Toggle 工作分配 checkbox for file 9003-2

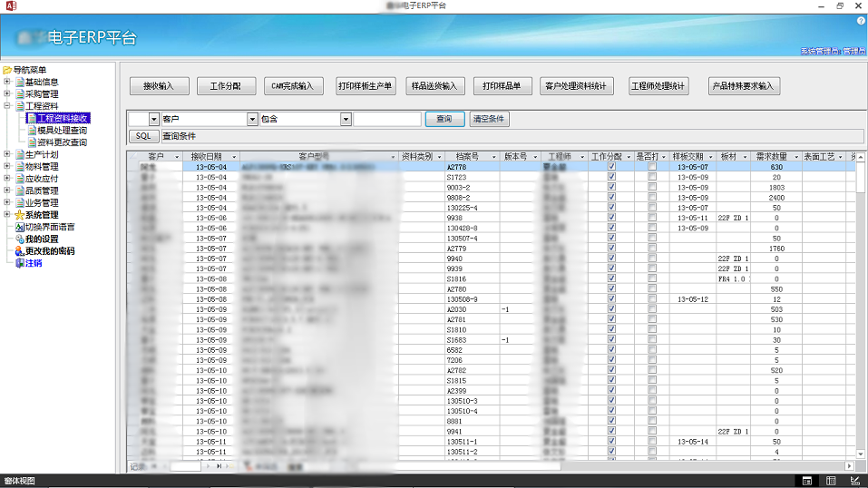pos(611,187)
